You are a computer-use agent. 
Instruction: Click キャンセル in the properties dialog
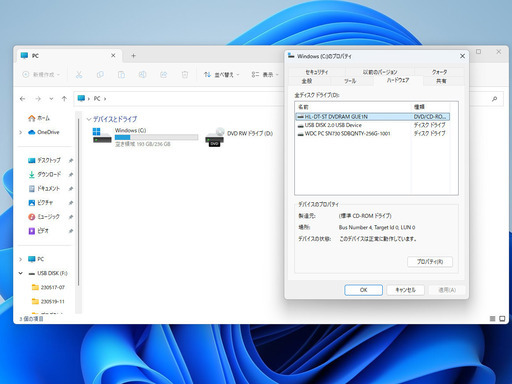[405, 290]
